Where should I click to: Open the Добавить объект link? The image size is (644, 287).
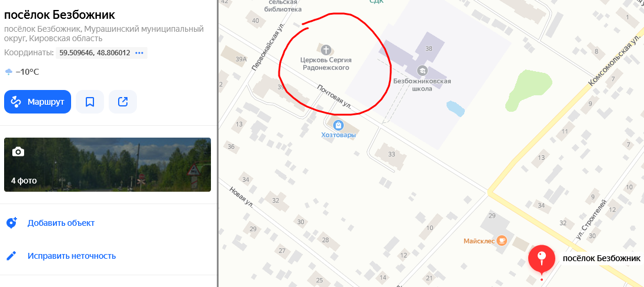click(61, 223)
